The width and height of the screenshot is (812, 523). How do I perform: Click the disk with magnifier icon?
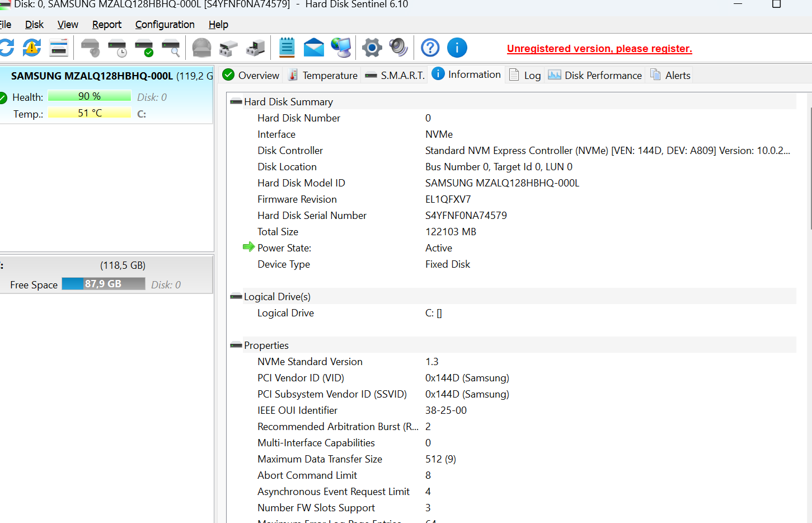[x=171, y=48]
